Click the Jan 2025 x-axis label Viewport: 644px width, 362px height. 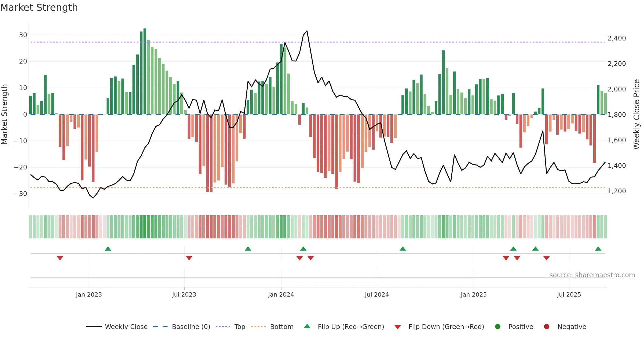pyautogui.click(x=474, y=294)
